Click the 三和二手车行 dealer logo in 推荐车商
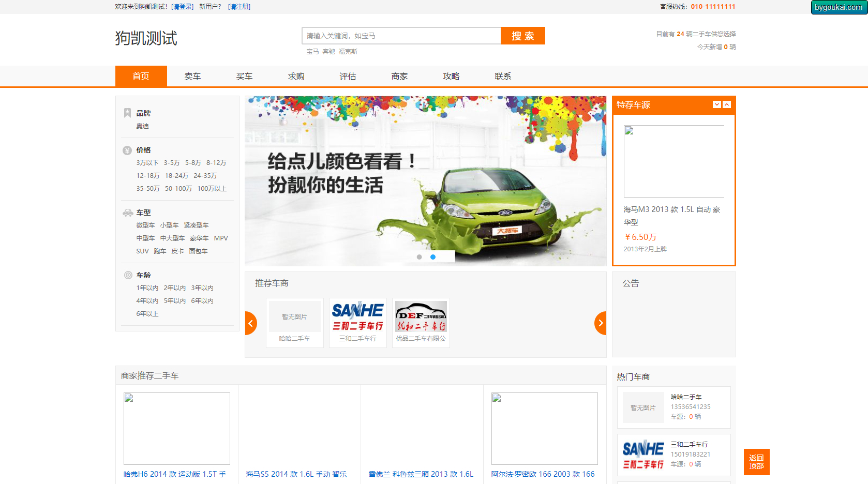The height and width of the screenshot is (484, 868). click(357, 316)
